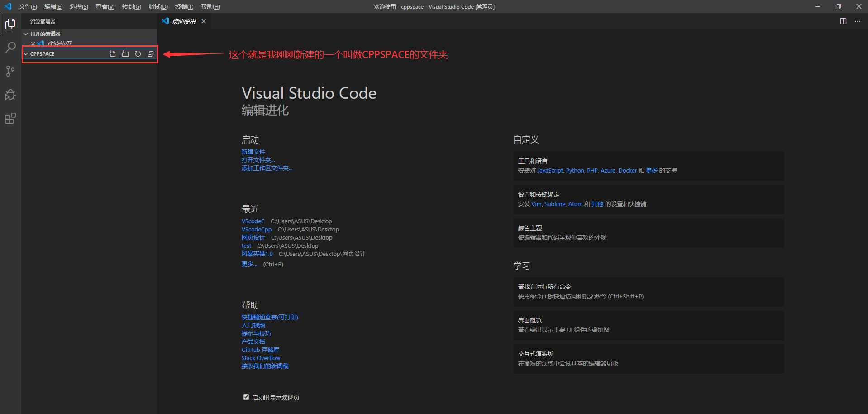Click the 更多... recent link
Image resolution: width=868 pixels, height=414 pixels.
click(249, 264)
